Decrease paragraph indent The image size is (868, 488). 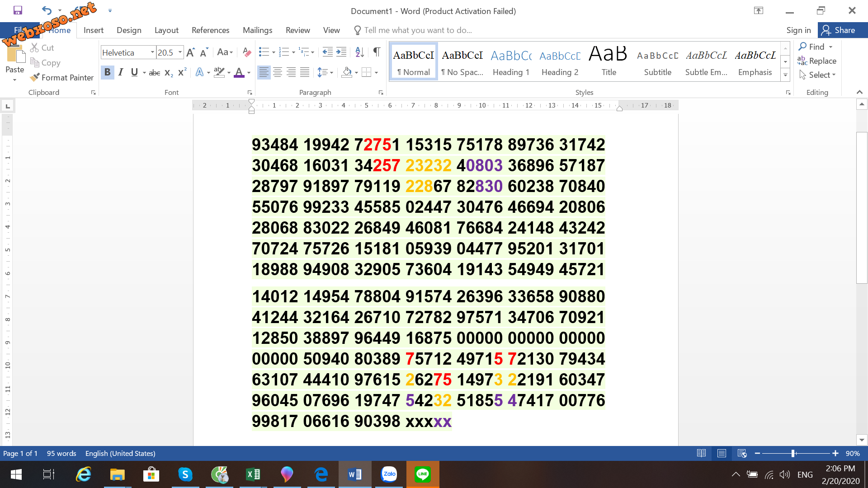pos(328,52)
